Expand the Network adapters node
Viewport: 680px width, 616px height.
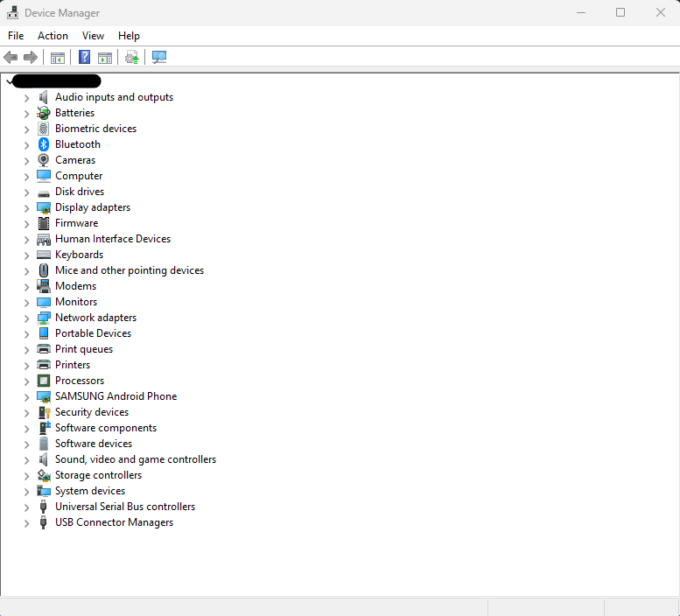coord(26,318)
